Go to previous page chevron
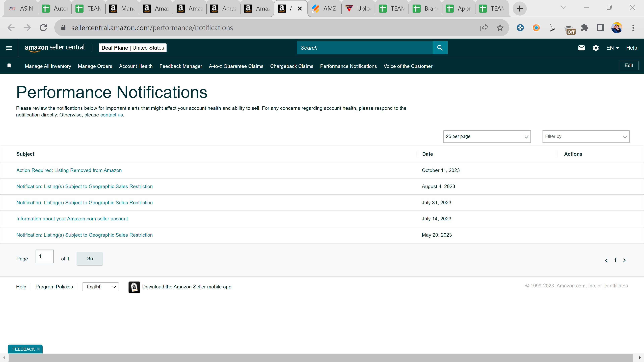Image resolution: width=644 pixels, height=362 pixels. [606, 260]
